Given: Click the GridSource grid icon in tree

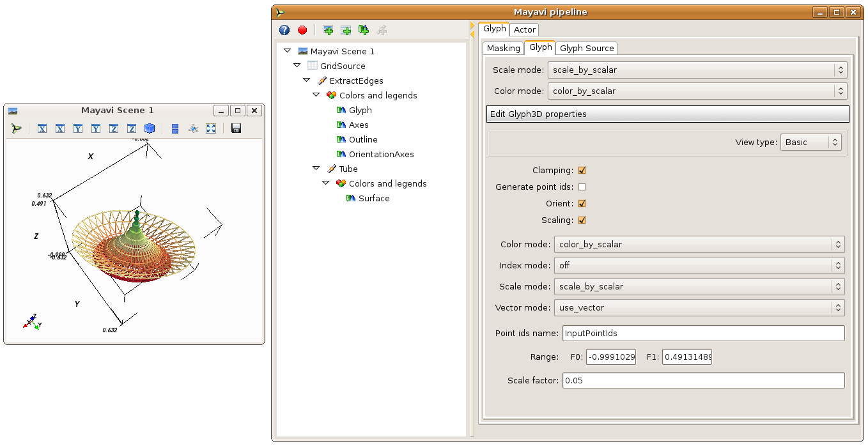Looking at the screenshot, I should [x=313, y=66].
